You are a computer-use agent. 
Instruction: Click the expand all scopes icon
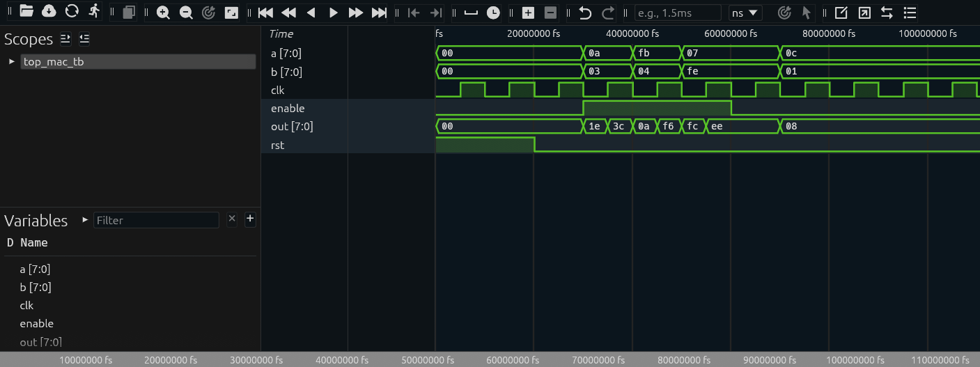65,39
